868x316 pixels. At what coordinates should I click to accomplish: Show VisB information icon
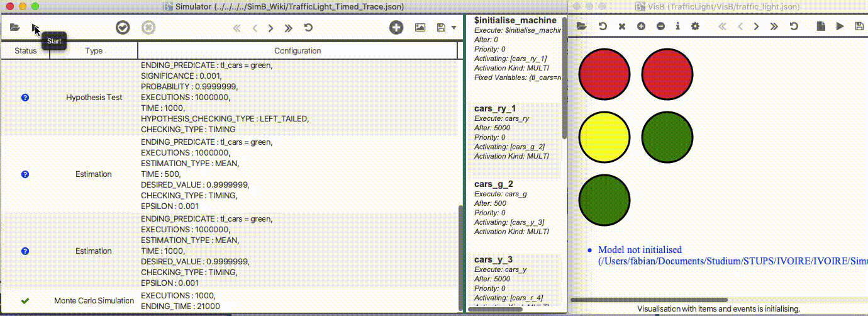point(677,26)
